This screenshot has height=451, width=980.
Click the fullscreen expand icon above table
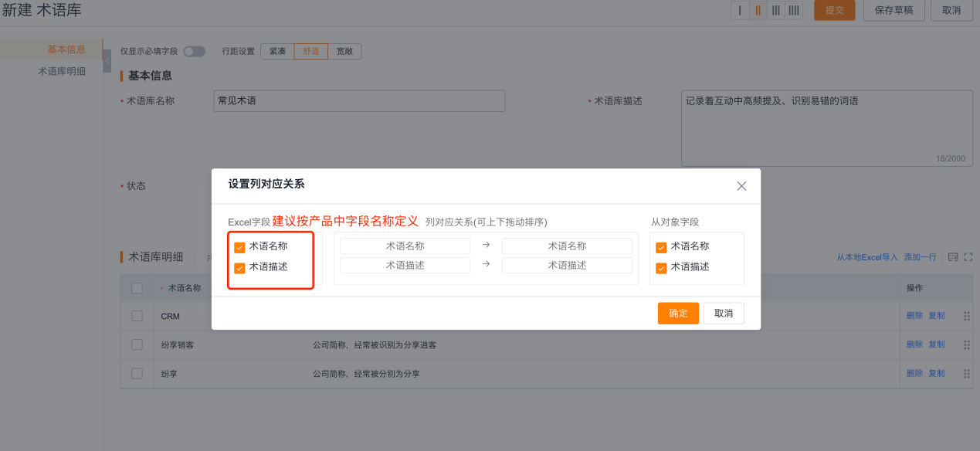point(968,257)
